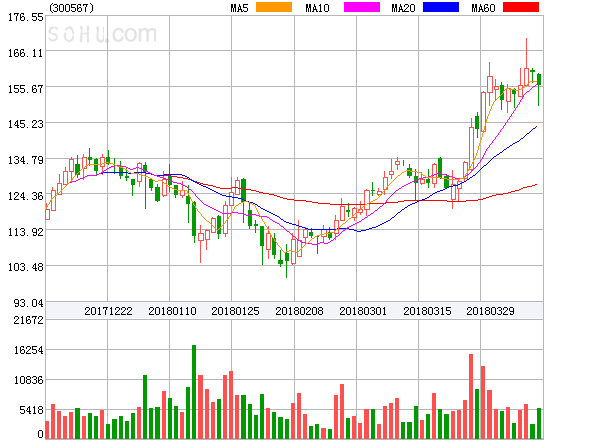The width and height of the screenshot is (600, 440).
Task: Click the 20180208 date label
Action: (x=299, y=311)
